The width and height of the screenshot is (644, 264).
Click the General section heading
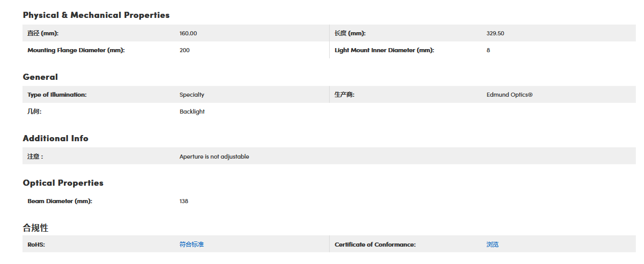[x=40, y=77]
